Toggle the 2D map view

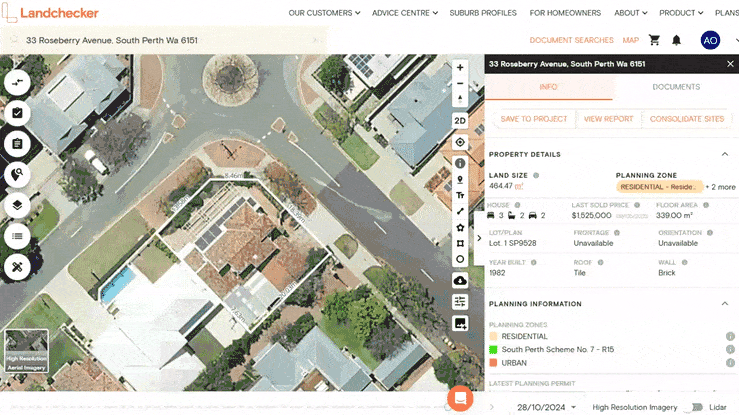pos(460,121)
